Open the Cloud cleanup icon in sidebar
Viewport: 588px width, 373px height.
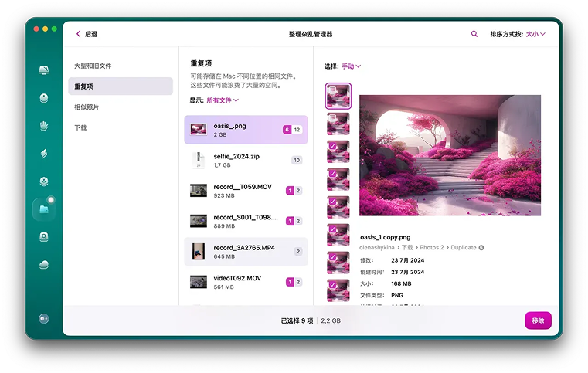[x=44, y=265]
